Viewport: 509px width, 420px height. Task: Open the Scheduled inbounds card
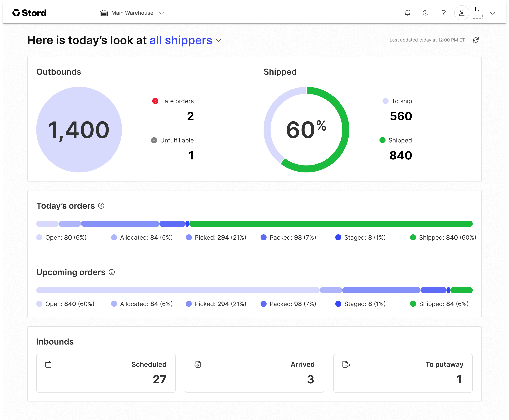(106, 373)
